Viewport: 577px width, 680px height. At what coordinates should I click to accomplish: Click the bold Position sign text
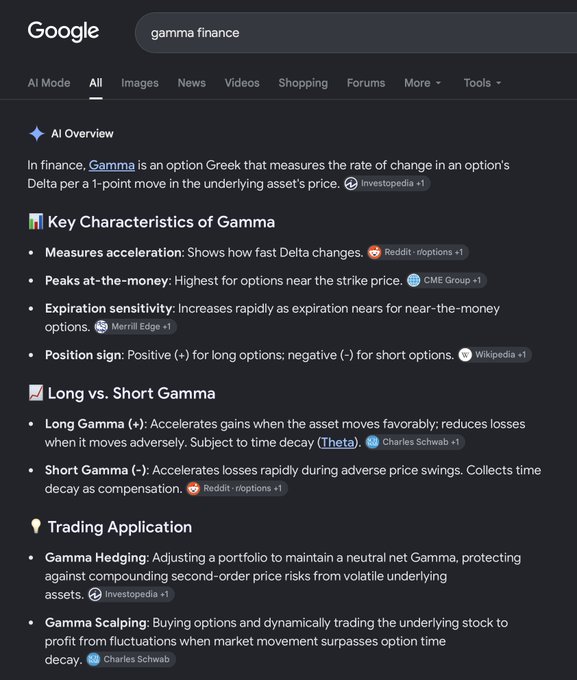[84, 355]
